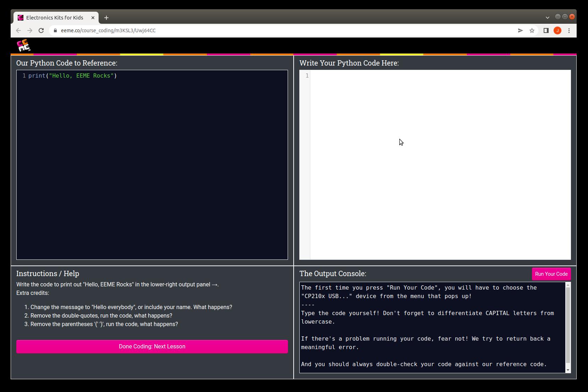588x392 pixels.
Task: Go forward in browser history
Action: tap(30, 30)
